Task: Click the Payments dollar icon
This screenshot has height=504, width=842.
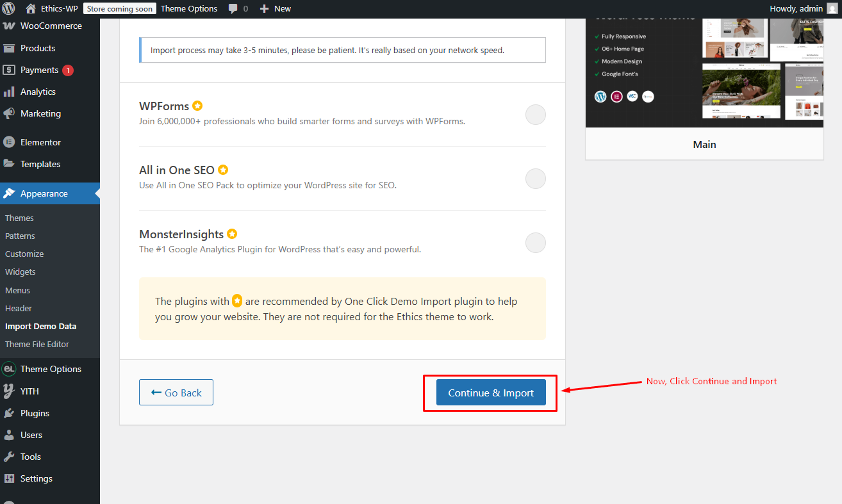Action: coord(9,70)
